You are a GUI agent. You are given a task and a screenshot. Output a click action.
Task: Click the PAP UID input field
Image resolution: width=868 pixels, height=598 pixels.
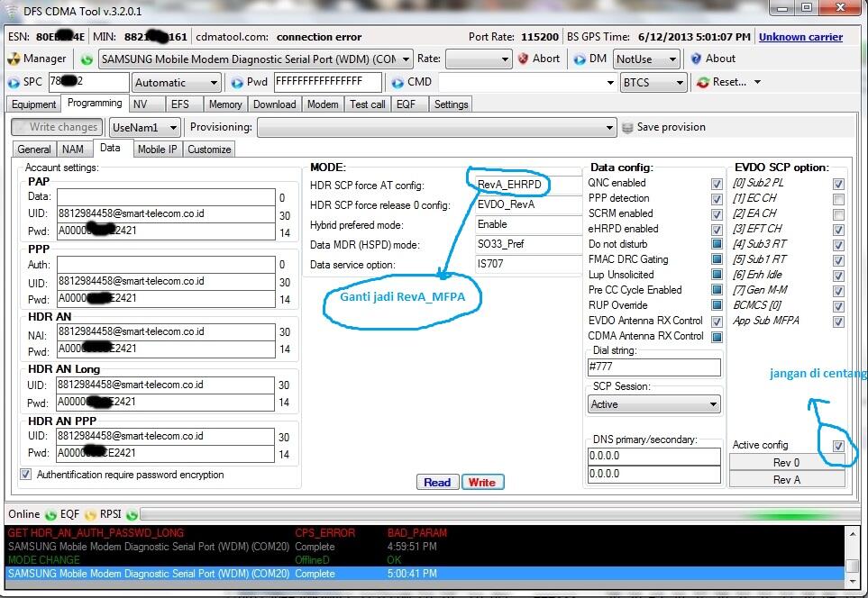[166, 214]
